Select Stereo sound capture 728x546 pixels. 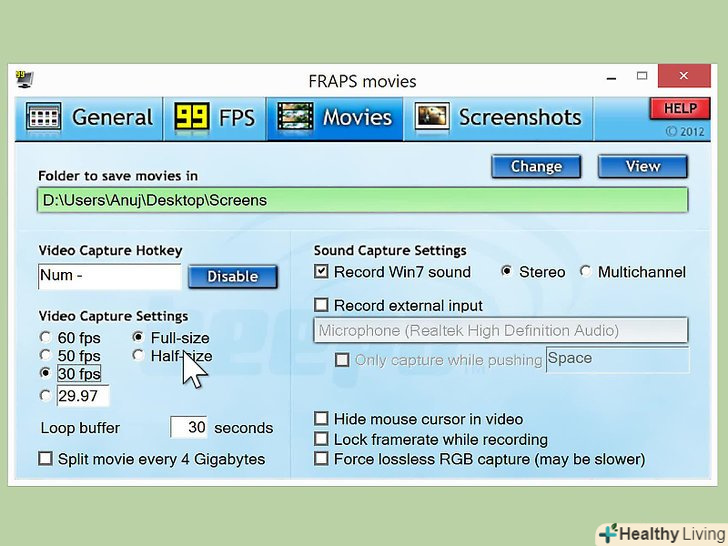(x=507, y=271)
